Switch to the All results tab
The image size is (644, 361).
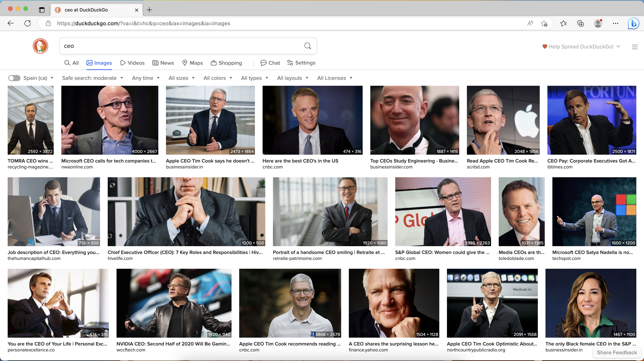[x=71, y=63]
